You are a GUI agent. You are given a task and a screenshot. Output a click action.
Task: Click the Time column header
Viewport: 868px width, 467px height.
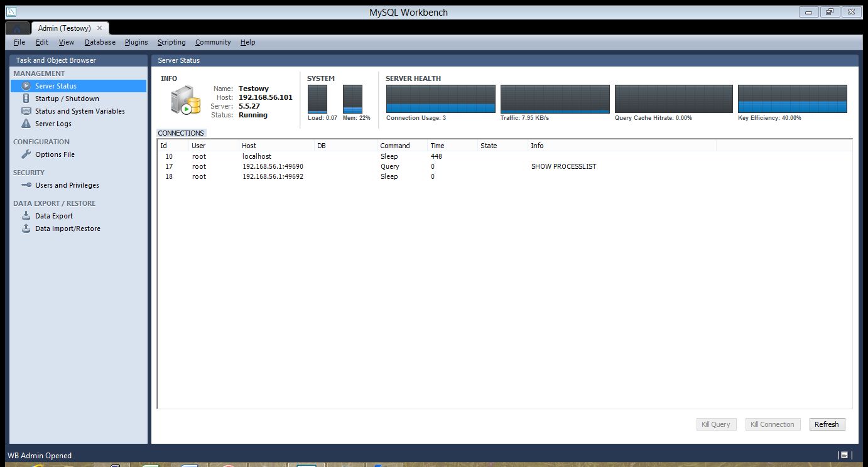click(452, 146)
